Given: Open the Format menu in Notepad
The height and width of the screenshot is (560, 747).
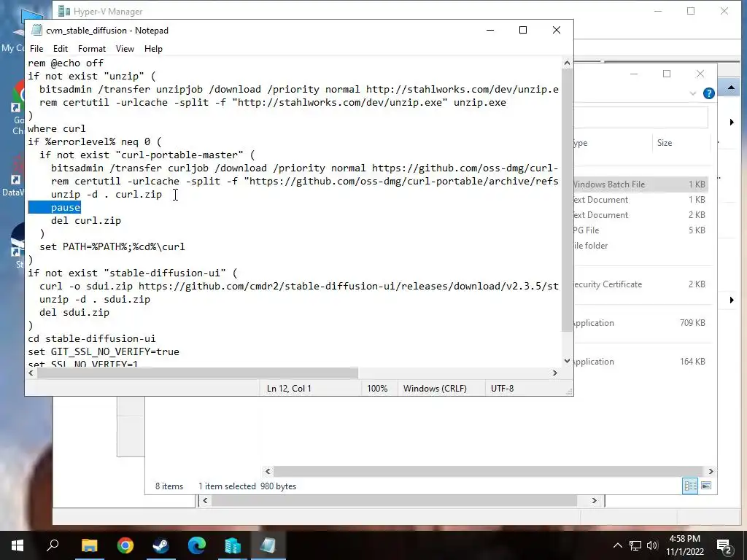Looking at the screenshot, I should (91, 49).
